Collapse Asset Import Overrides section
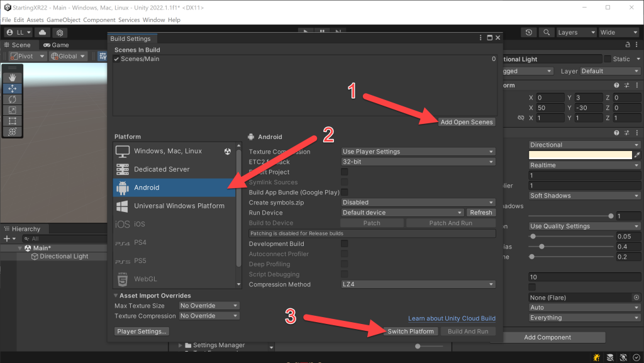644x363 pixels. click(x=116, y=296)
